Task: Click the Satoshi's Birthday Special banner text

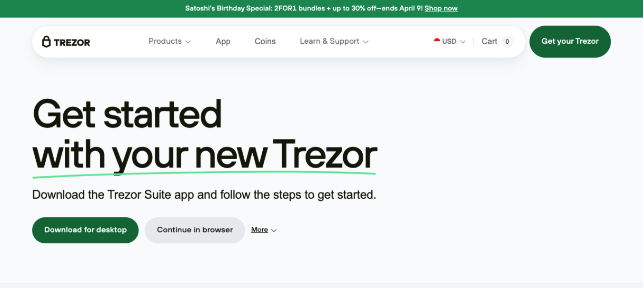Action: click(304, 8)
